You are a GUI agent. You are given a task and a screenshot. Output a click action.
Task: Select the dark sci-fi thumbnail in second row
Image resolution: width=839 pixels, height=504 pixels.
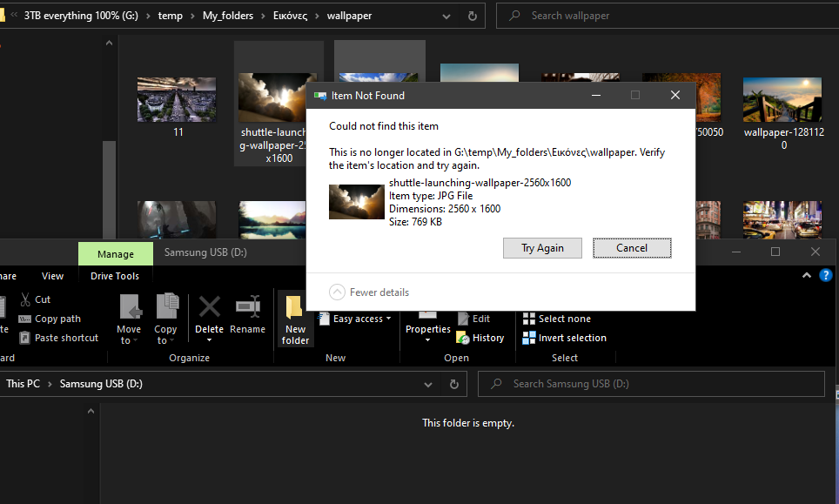pyautogui.click(x=177, y=220)
